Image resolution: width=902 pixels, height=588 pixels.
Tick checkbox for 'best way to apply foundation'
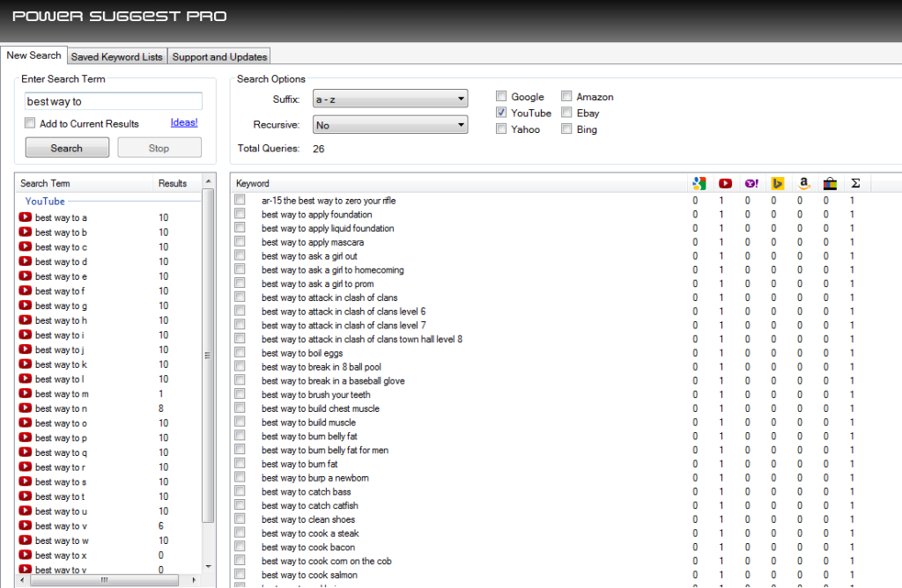tap(240, 214)
